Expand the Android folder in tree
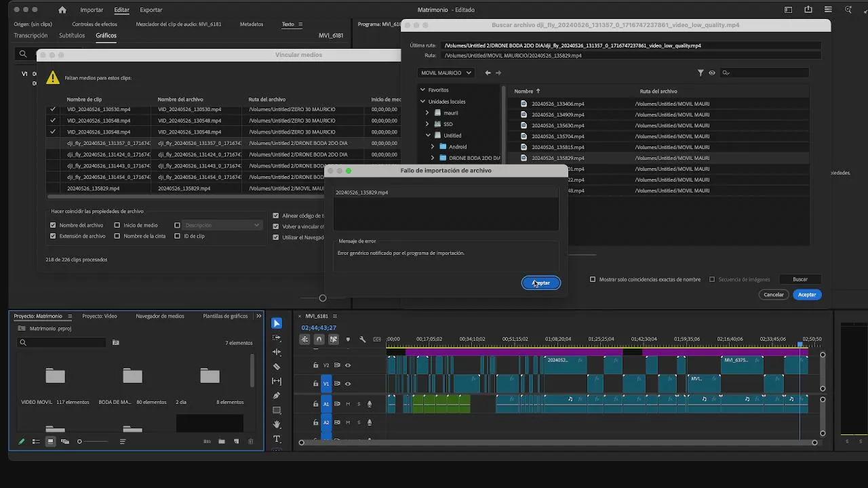The height and width of the screenshot is (488, 868). coord(433,146)
